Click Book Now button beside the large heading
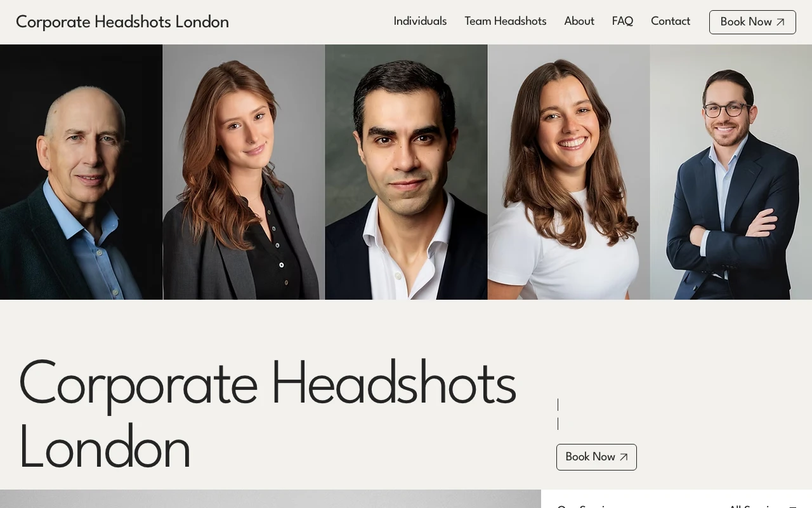This screenshot has width=812, height=508. 596,457
